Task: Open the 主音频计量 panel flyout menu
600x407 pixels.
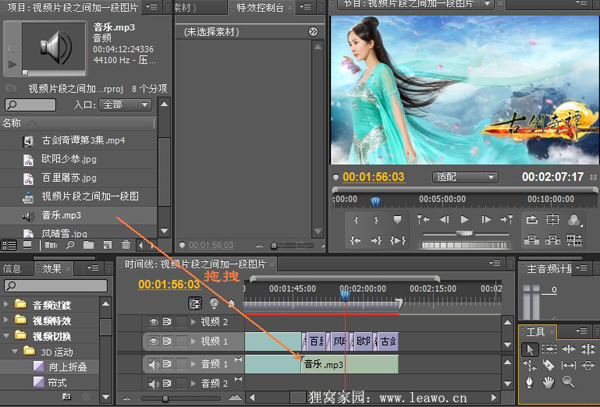Action: coord(583,268)
